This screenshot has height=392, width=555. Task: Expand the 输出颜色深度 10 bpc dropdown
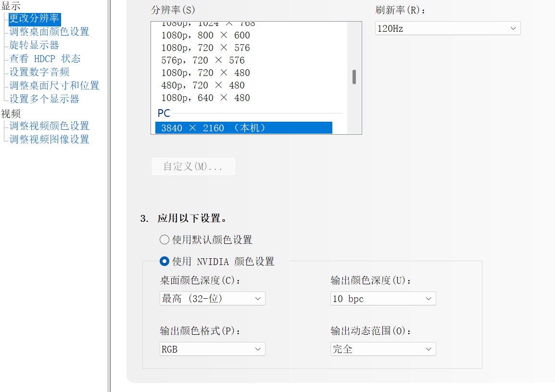383,298
